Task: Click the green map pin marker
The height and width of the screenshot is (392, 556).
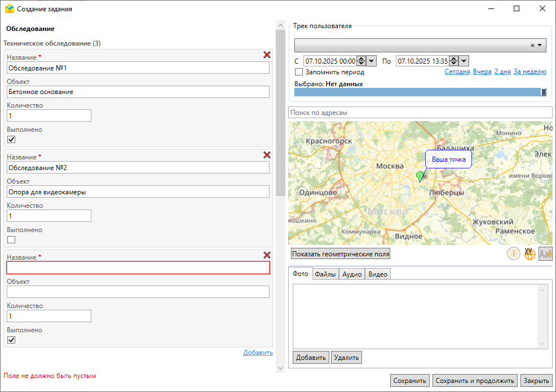Action: point(420,177)
